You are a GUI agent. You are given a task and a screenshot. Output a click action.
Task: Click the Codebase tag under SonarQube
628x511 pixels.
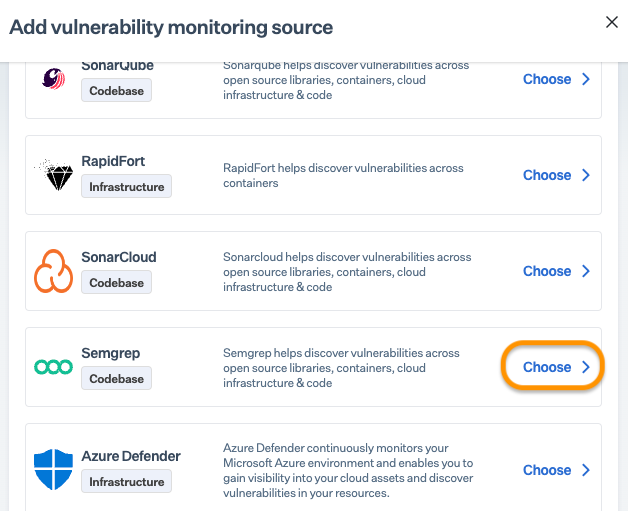coord(117,91)
